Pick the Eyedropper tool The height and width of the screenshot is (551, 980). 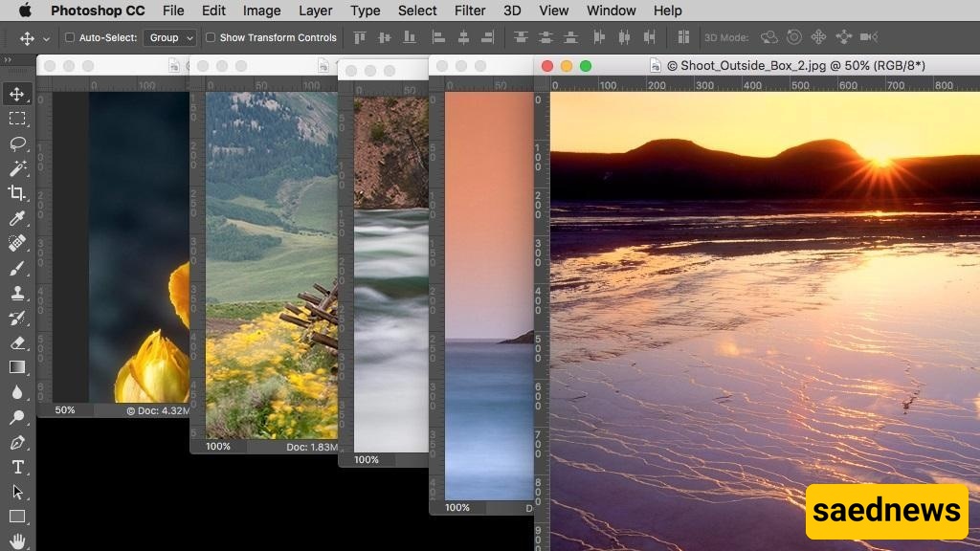point(17,219)
